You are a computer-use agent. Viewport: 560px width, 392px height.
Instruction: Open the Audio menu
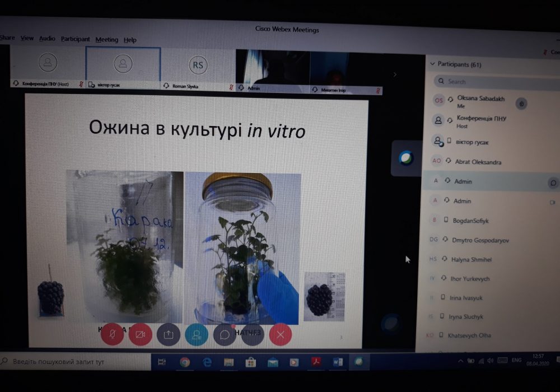pyautogui.click(x=47, y=39)
